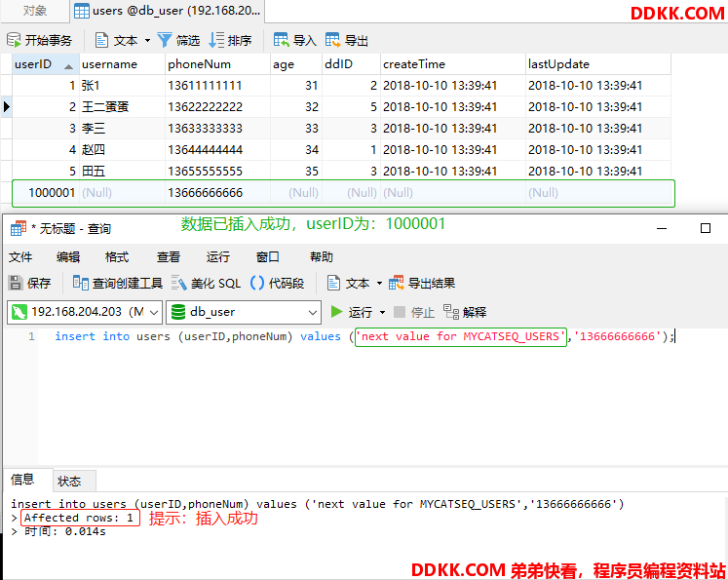Switch to the 状态 results tab
The width and height of the screenshot is (728, 580).
click(74, 482)
